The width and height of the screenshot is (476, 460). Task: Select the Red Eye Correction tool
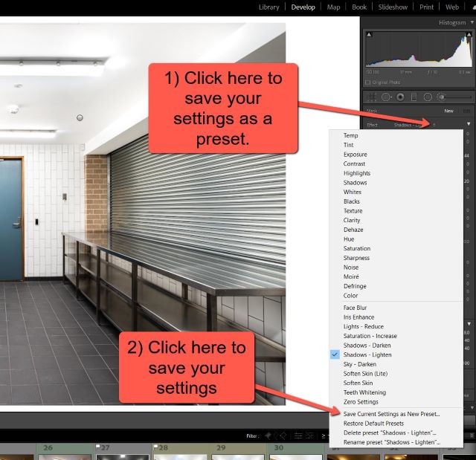tap(400, 97)
